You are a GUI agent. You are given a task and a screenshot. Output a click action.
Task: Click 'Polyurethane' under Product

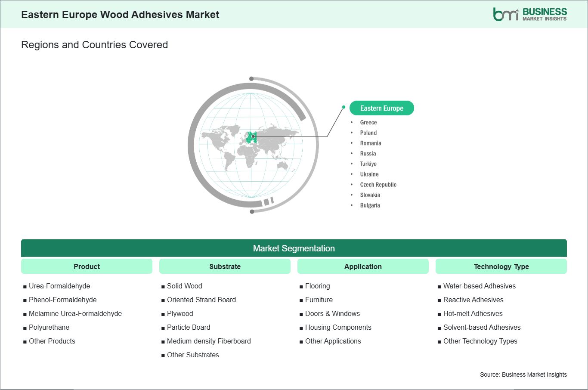[x=49, y=327]
